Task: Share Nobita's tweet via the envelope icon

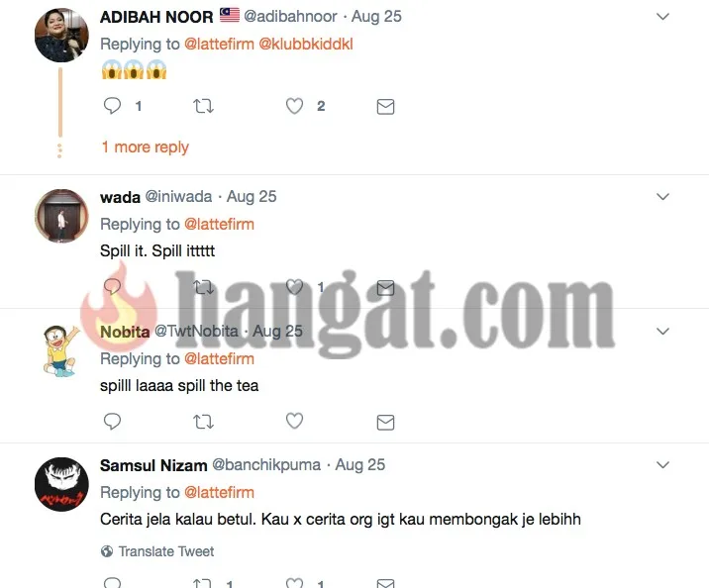Action: (x=385, y=422)
